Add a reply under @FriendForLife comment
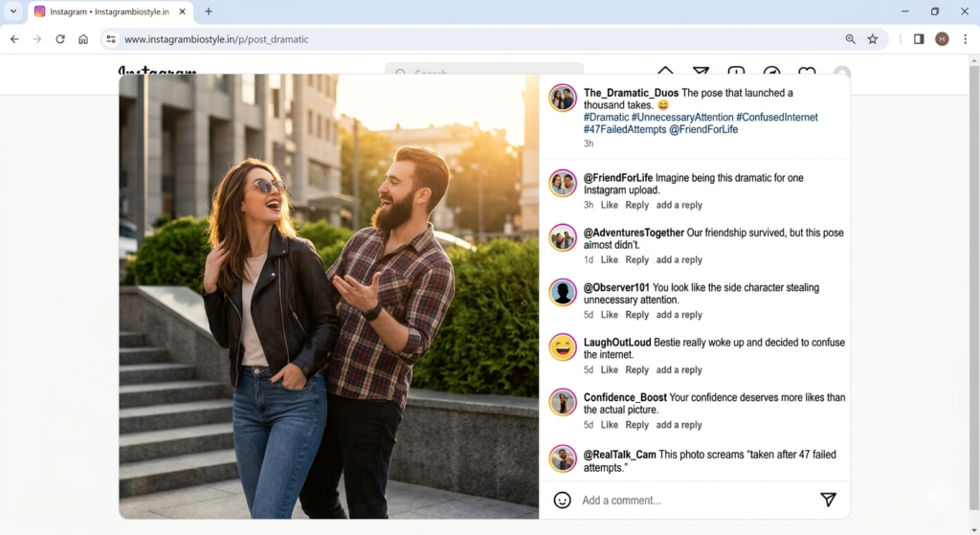This screenshot has height=535, width=980. click(679, 205)
